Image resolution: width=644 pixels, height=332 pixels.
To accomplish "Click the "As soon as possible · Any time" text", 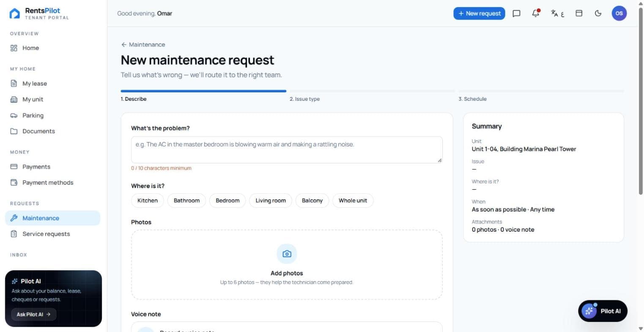I will 513,210.
